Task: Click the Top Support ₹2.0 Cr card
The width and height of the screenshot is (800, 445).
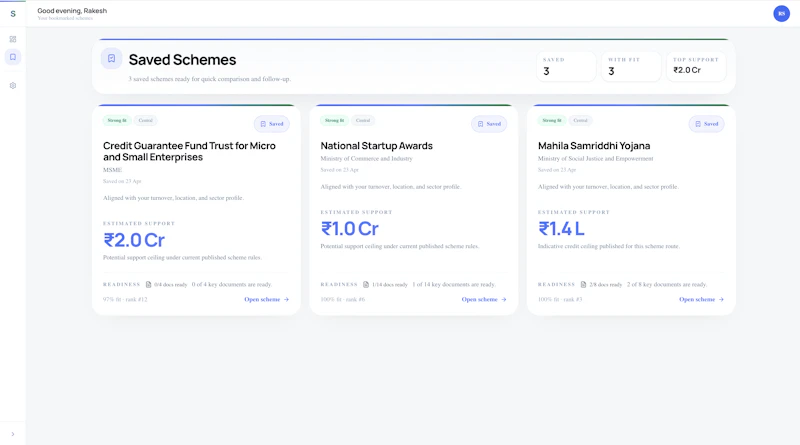Action: pos(696,66)
